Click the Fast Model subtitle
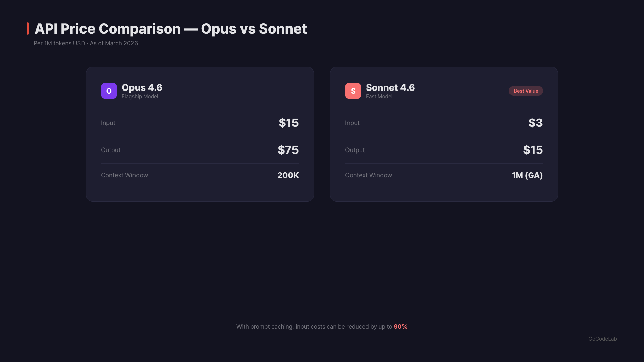The height and width of the screenshot is (362, 644). pos(379,97)
